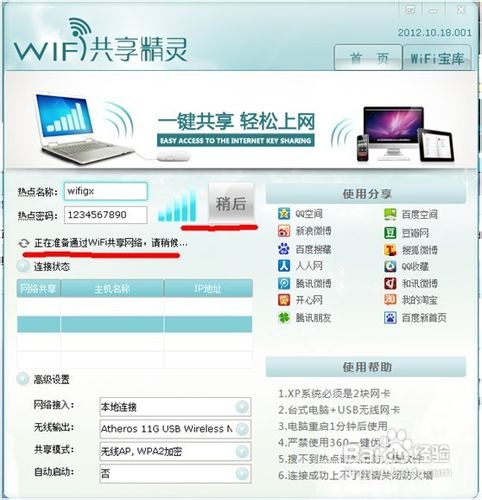Select the 人人网 share icon
The image size is (482, 500).
(284, 266)
